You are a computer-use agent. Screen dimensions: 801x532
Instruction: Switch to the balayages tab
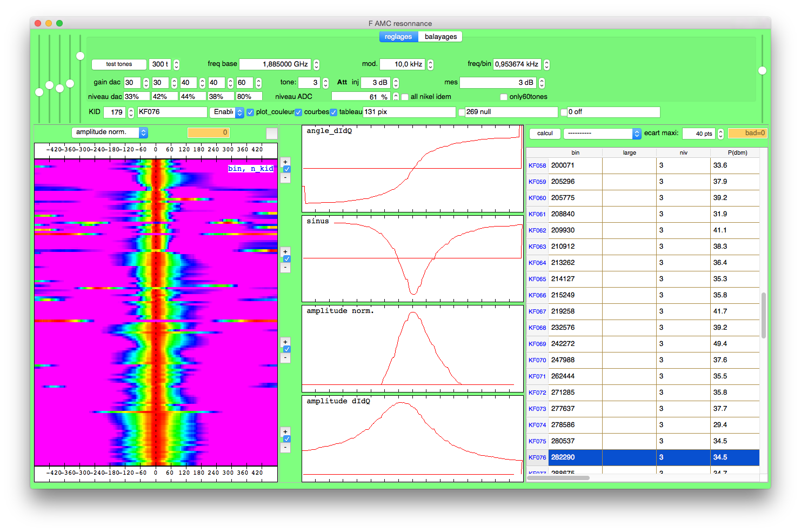(x=440, y=37)
